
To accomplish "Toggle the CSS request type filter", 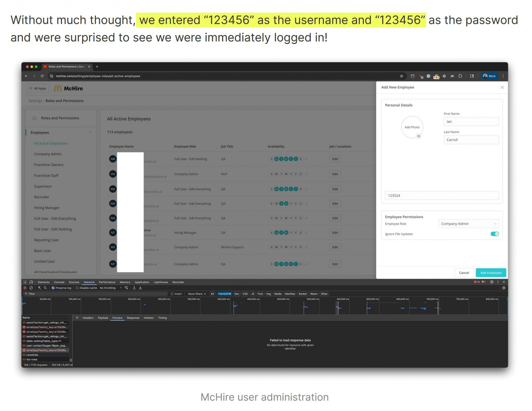I will pyautogui.click(x=245, y=294).
